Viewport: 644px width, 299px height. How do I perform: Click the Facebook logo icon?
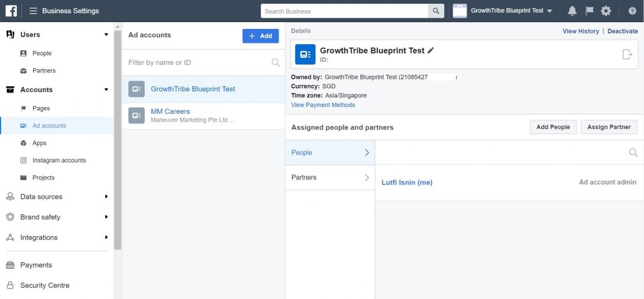point(11,11)
